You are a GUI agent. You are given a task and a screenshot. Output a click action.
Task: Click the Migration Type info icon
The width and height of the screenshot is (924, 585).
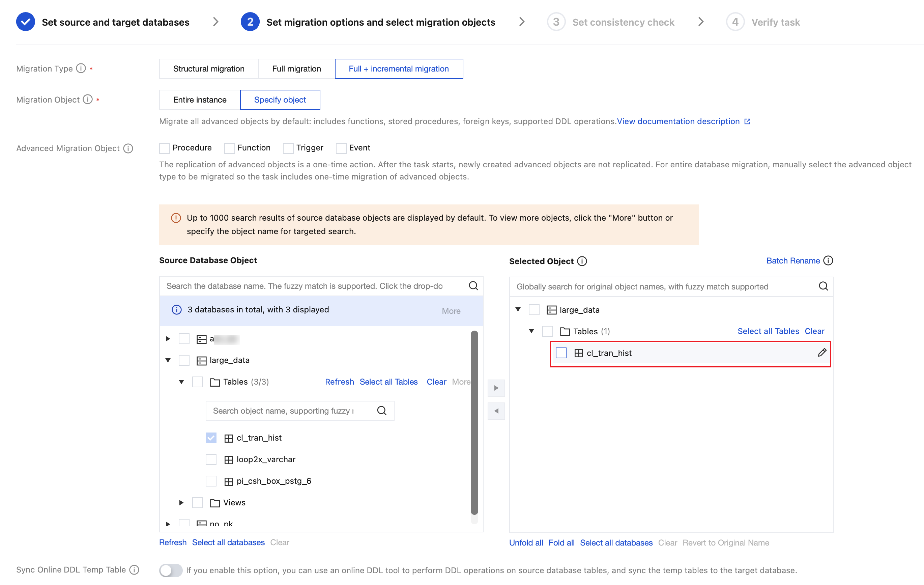[x=81, y=68]
